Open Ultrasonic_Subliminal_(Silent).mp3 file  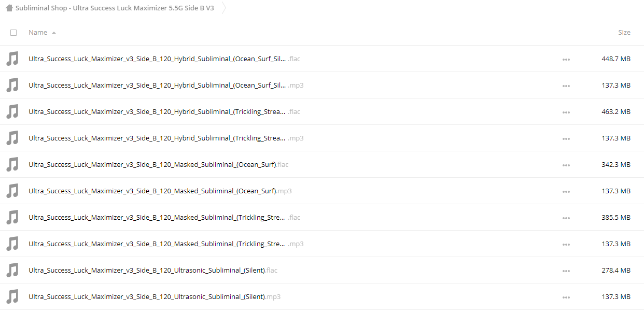point(155,296)
